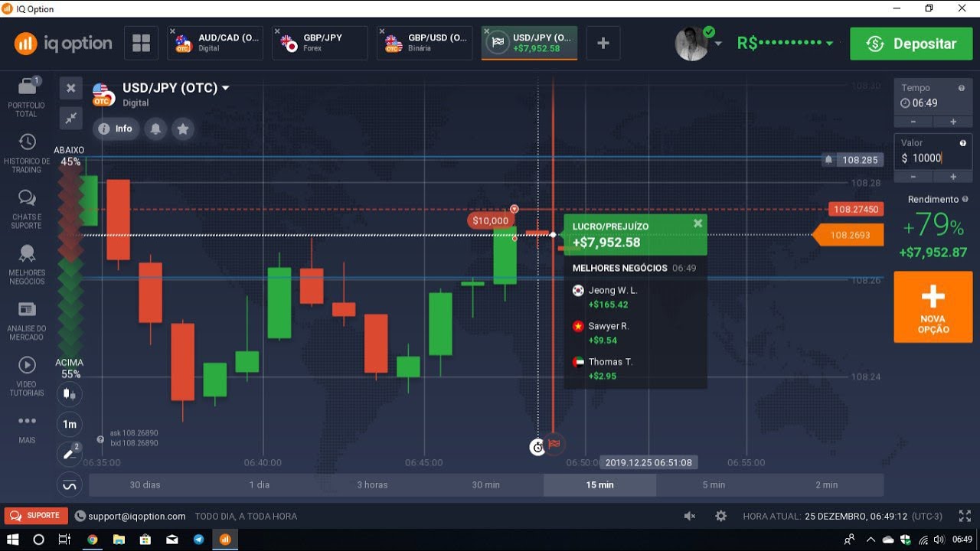Open settings gear in bottom bar

point(720,516)
